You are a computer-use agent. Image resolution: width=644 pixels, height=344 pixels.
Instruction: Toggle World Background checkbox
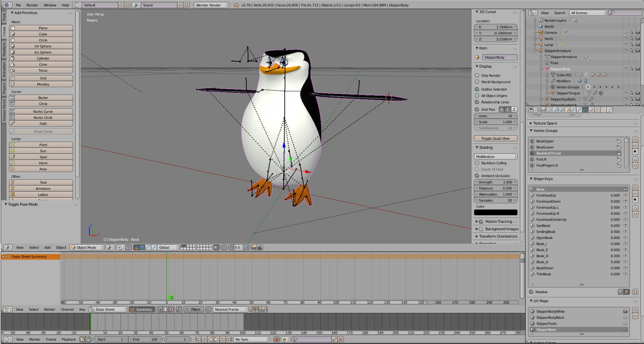pos(477,82)
